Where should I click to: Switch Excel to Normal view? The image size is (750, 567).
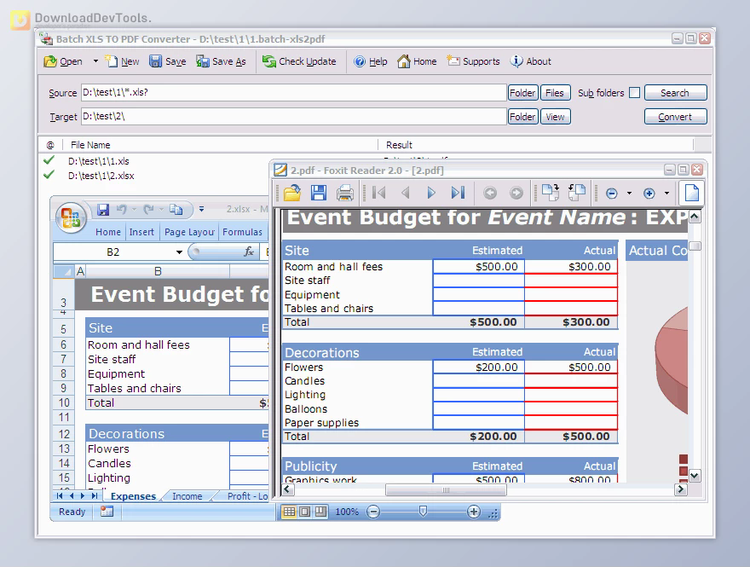289,511
